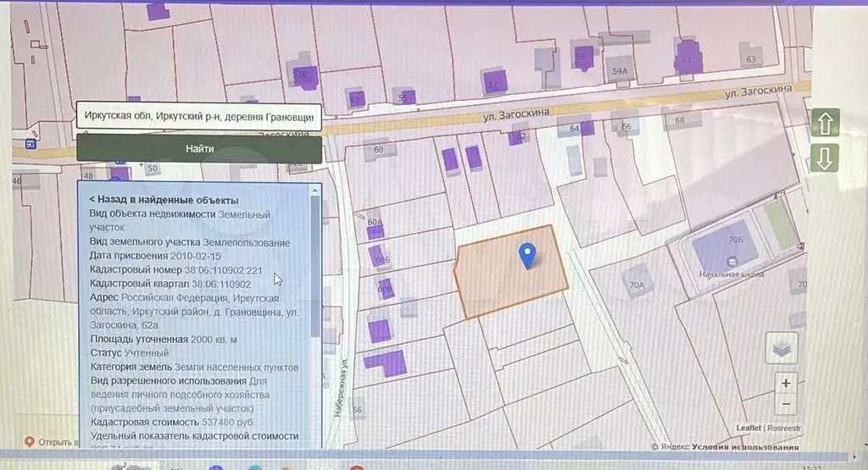868x470 pixels.
Task: Open the Leaflet attribution link
Action: (x=748, y=429)
